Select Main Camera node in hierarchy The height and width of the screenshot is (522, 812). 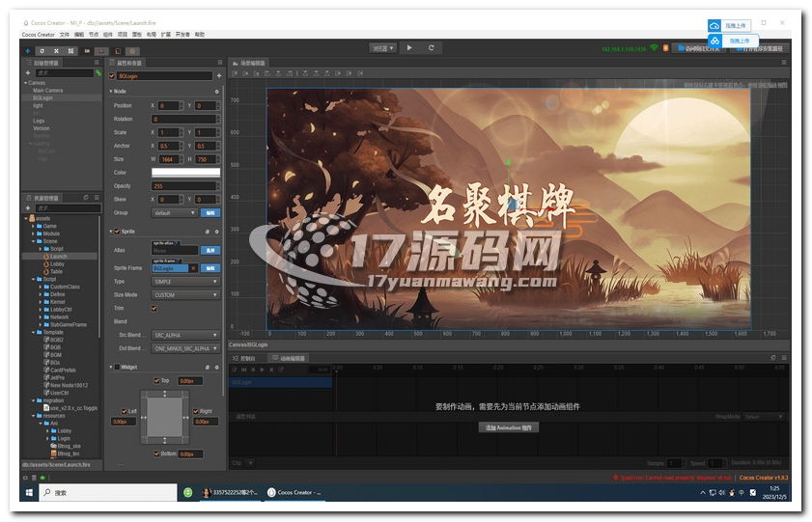click(x=47, y=90)
